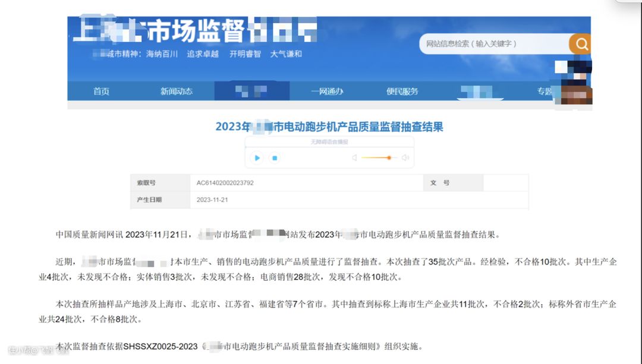This screenshot has width=642, height=364.
Task: Go to the 一网通办 menu item
Action: point(327,91)
